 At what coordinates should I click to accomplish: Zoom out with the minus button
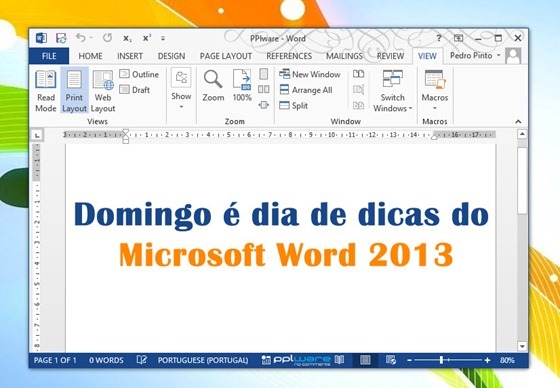pyautogui.click(x=409, y=360)
